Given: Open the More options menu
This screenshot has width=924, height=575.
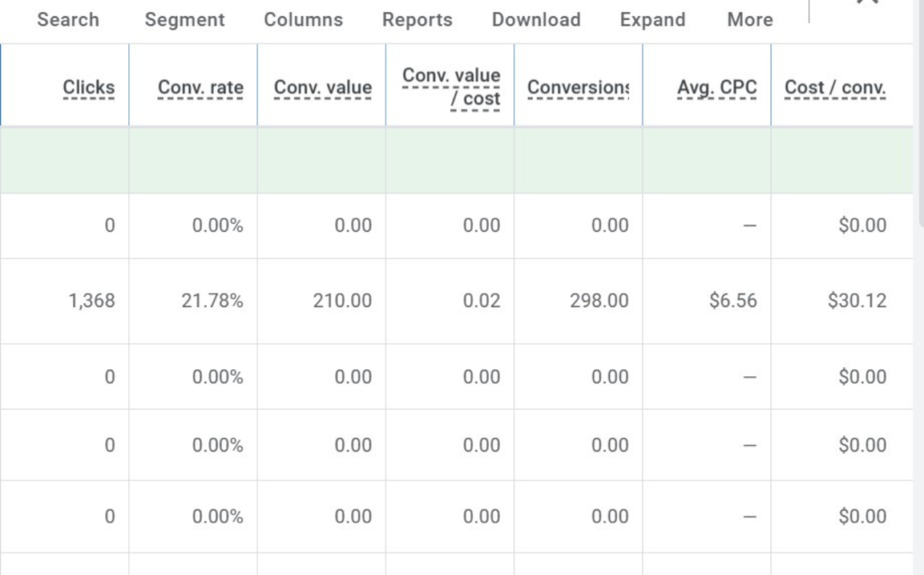Looking at the screenshot, I should pyautogui.click(x=750, y=20).
